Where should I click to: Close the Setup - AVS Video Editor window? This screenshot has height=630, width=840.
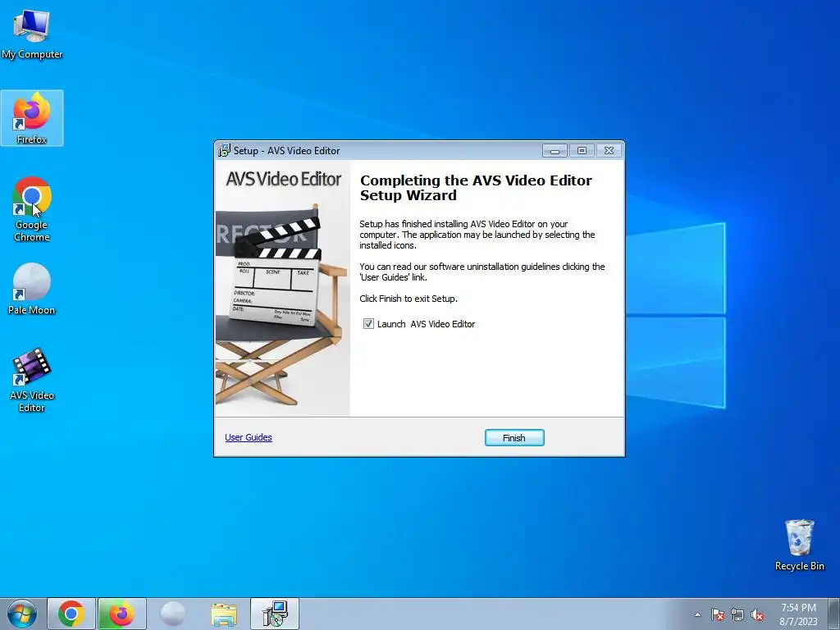[x=609, y=151]
